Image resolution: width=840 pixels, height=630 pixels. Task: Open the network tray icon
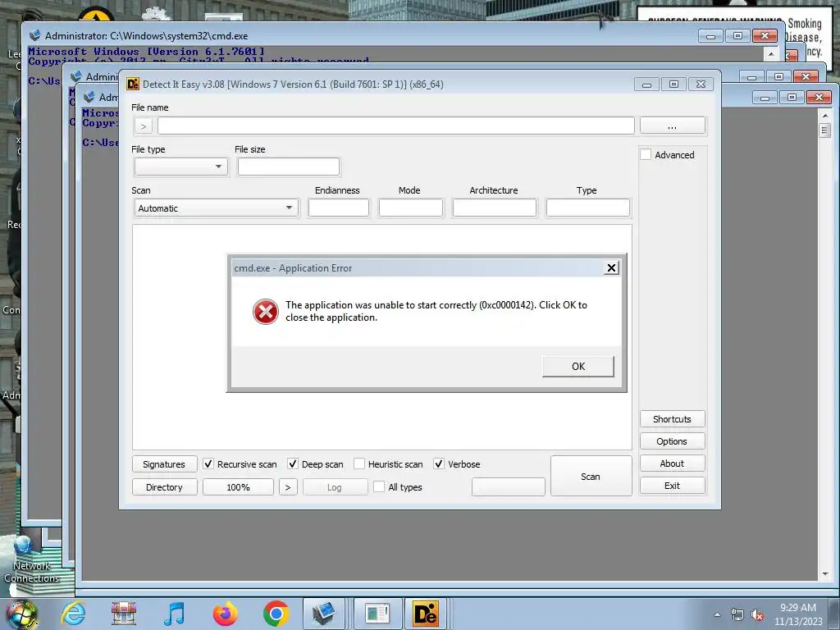tap(737, 614)
